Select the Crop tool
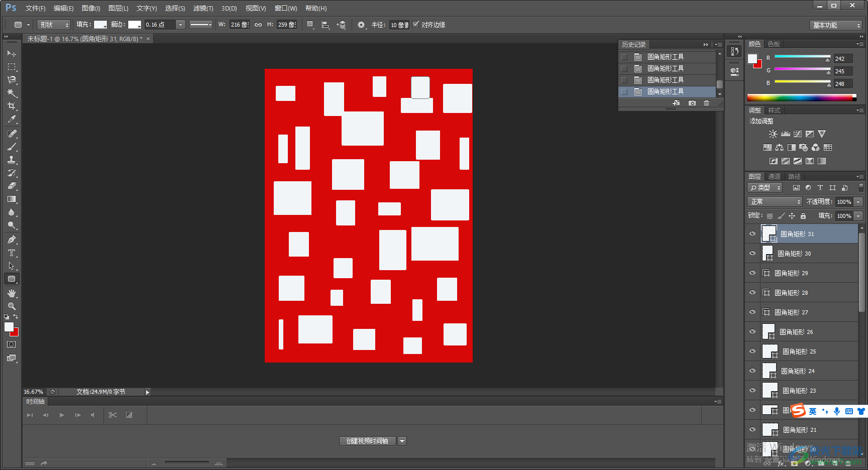Viewport: 868px width, 470px height. click(x=12, y=106)
